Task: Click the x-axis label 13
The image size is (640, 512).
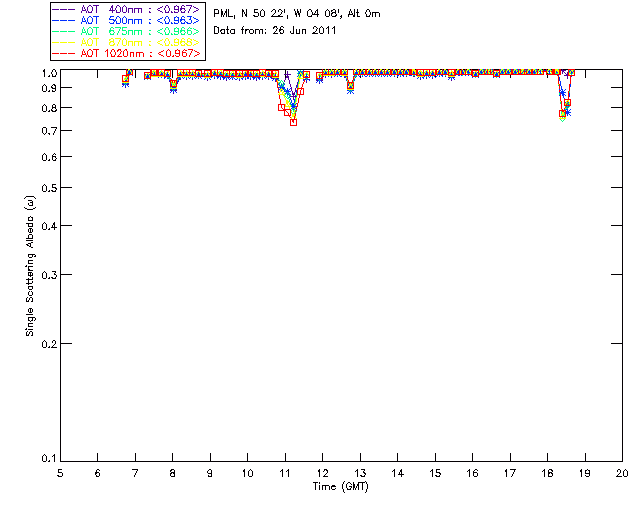Action: coord(360,474)
